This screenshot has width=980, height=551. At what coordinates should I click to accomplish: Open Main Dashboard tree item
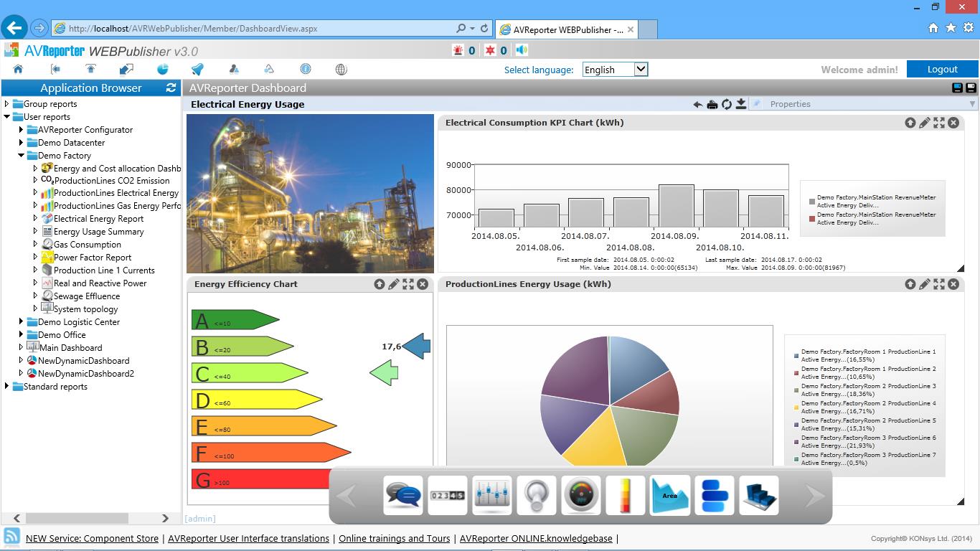71,348
